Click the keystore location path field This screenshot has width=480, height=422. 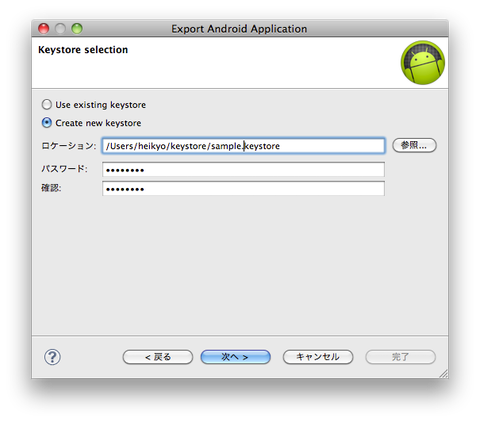tap(243, 146)
